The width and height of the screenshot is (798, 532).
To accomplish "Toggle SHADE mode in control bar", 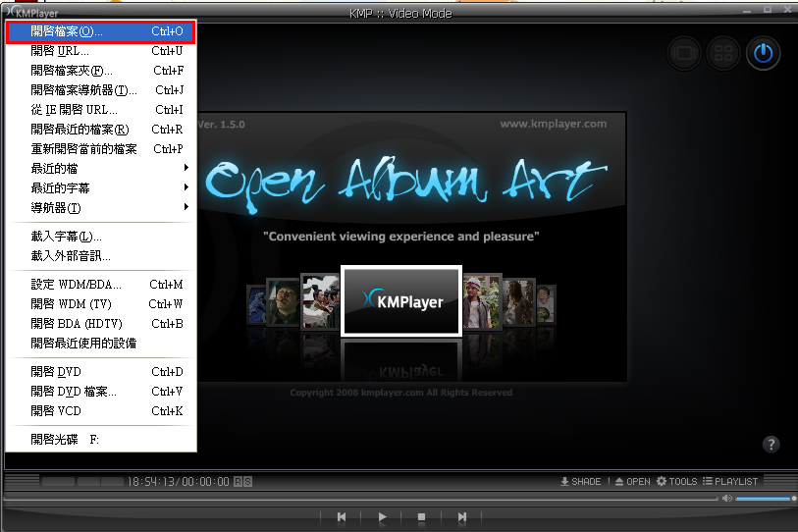I will [x=580, y=481].
